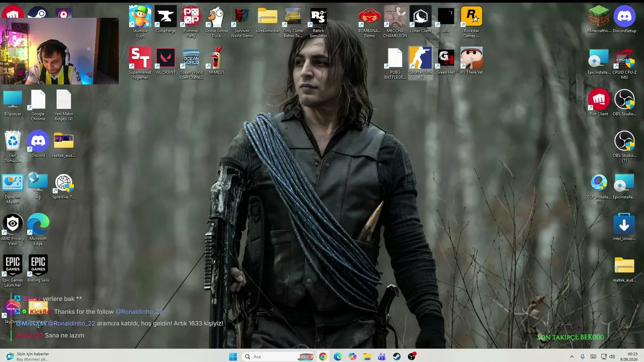The width and height of the screenshot is (644, 362).
Task: Open the volume control in the system tray
Action: click(x=612, y=356)
